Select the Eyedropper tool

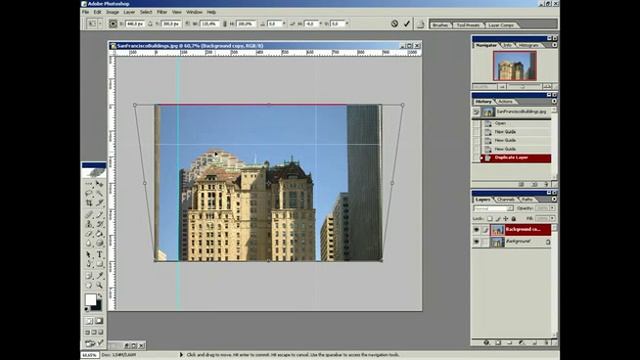click(99, 276)
